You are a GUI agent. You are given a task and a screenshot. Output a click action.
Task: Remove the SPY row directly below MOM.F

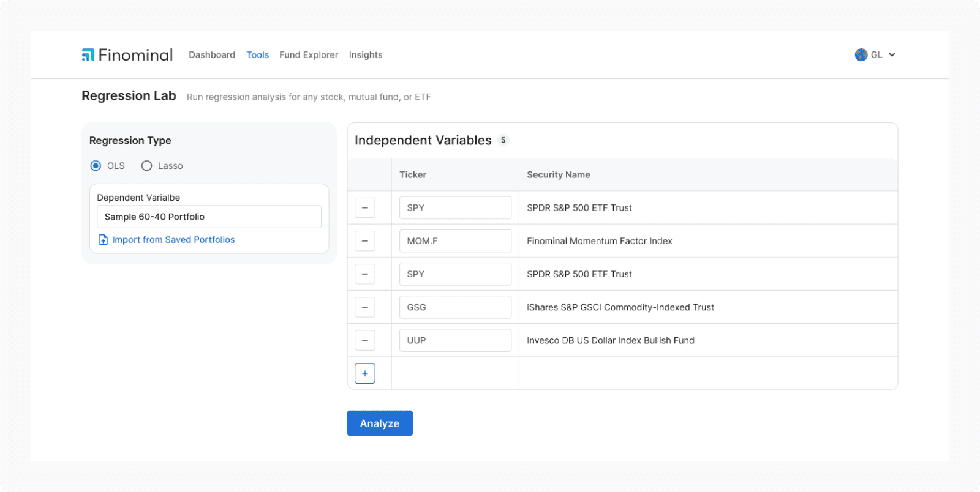click(365, 274)
